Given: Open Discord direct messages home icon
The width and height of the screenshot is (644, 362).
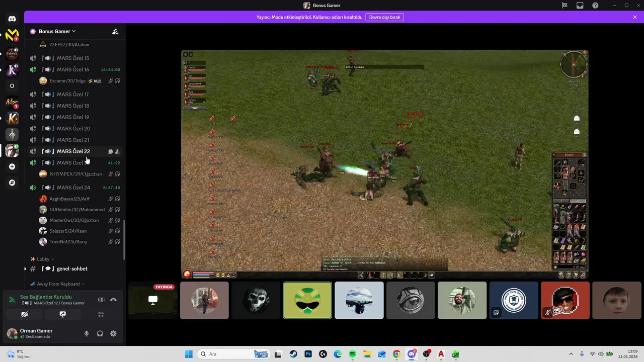Looking at the screenshot, I should point(12,19).
